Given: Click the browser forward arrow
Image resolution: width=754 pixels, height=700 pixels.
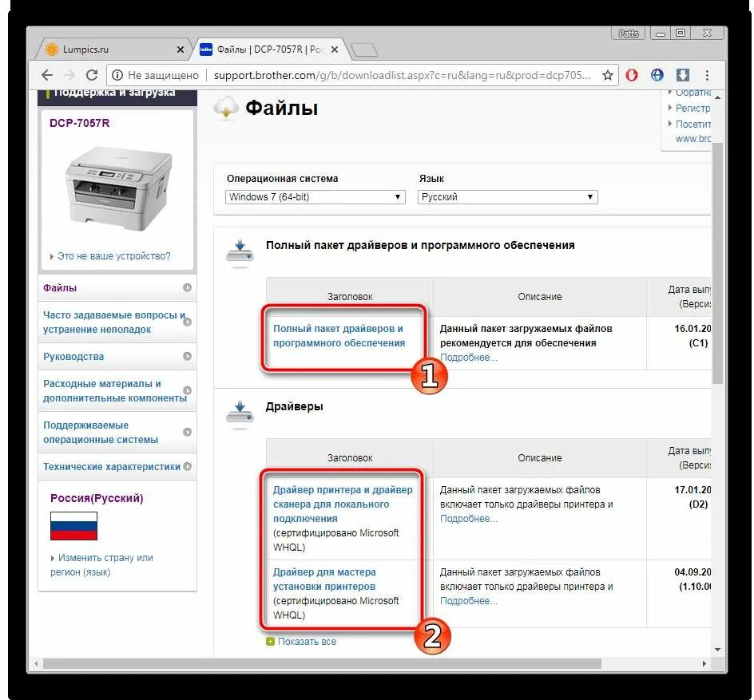Looking at the screenshot, I should (69, 75).
